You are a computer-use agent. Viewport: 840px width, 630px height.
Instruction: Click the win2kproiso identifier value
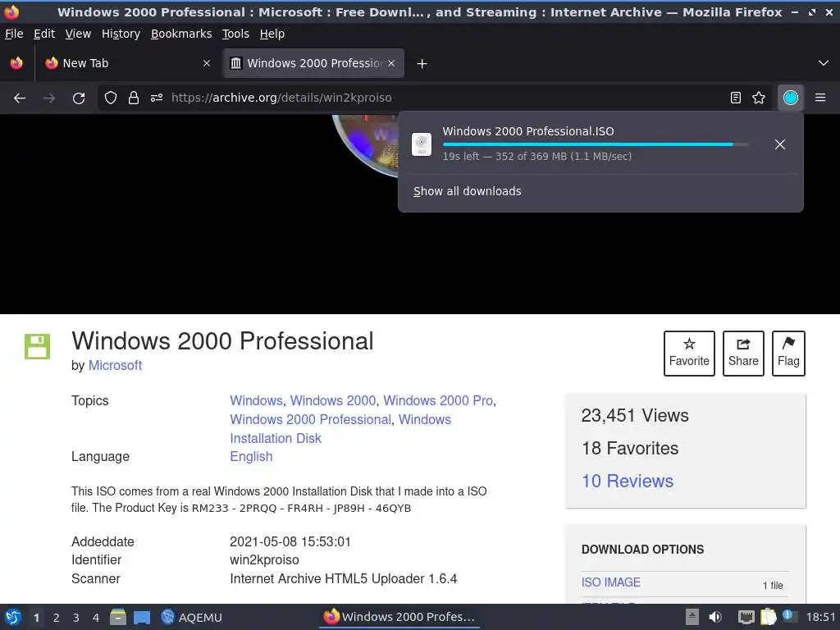264,559
